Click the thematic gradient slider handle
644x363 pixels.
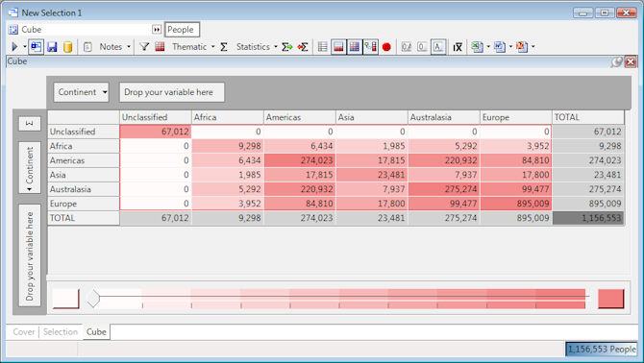pyautogui.click(x=93, y=299)
